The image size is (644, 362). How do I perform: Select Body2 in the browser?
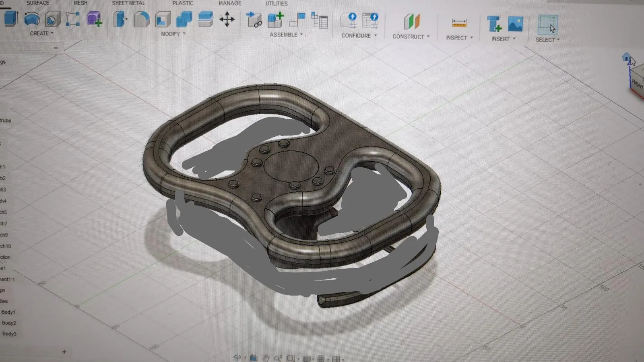coord(9,323)
